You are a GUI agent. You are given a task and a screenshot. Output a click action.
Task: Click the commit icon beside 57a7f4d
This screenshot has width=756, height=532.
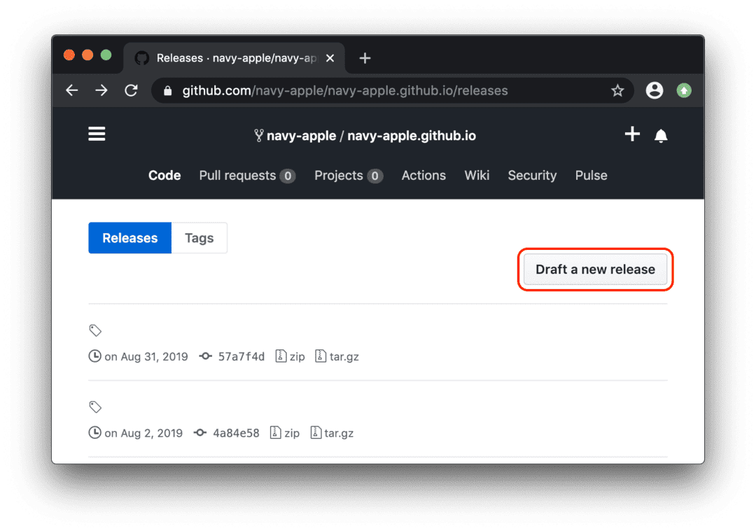coord(205,356)
